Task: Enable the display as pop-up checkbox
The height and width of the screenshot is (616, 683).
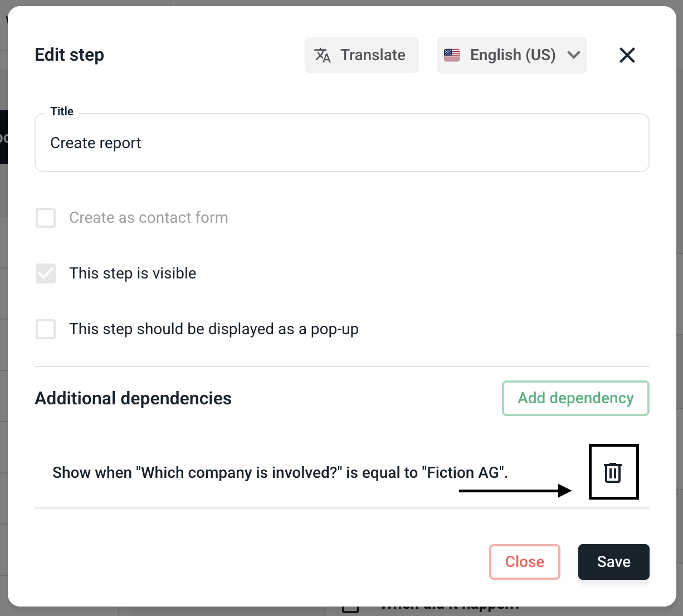Action: pyautogui.click(x=46, y=329)
